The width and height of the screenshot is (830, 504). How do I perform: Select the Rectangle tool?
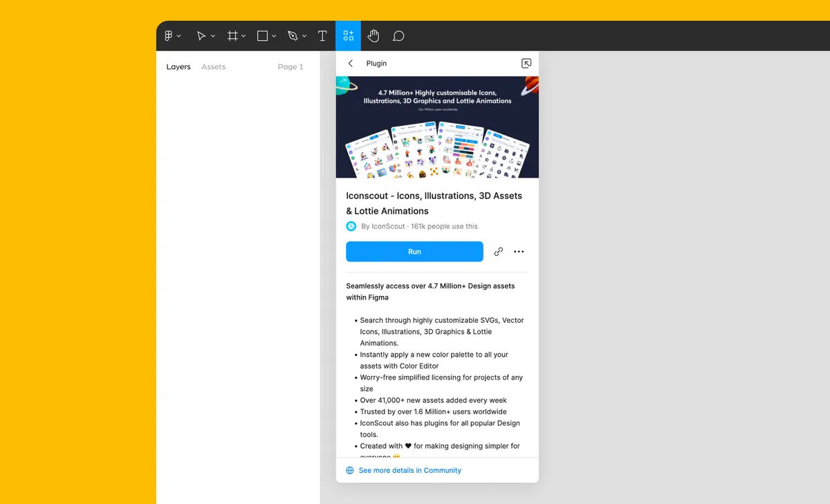tap(261, 35)
